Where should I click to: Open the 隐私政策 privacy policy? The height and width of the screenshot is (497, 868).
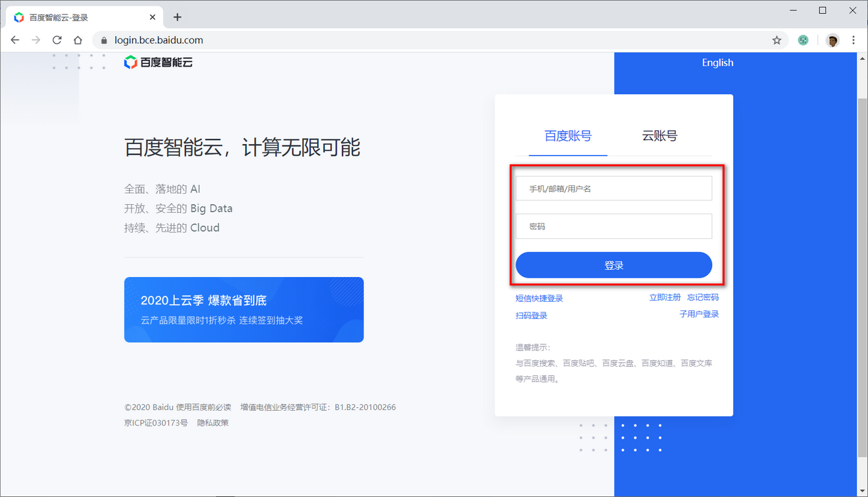[212, 422]
